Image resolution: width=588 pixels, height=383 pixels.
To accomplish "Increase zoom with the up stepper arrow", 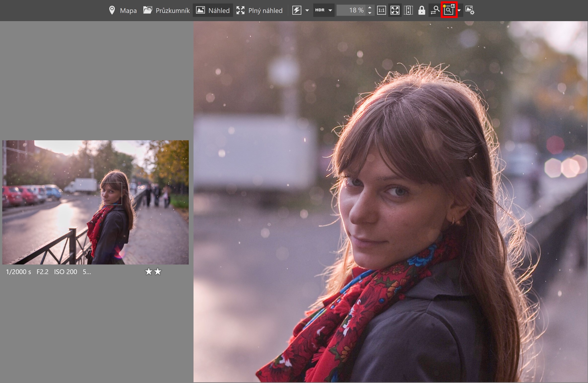I will 370,8.
